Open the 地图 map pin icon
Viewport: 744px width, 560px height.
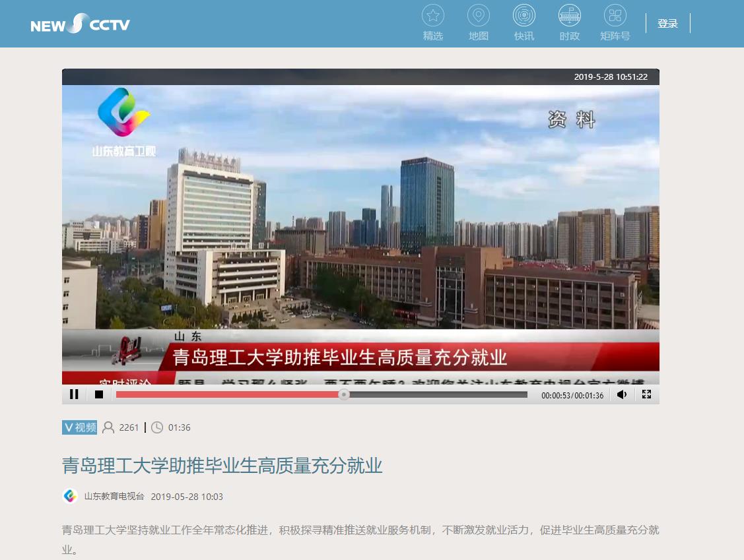(479, 16)
